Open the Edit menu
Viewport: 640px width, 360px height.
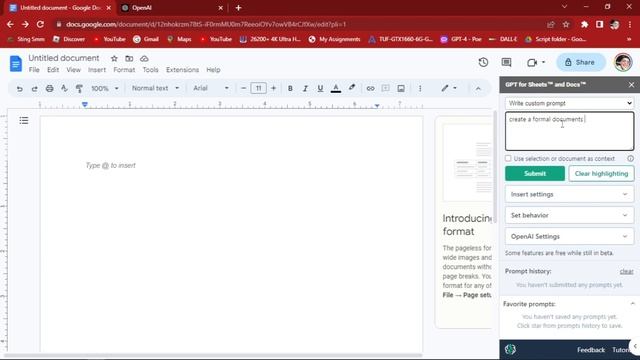pyautogui.click(x=53, y=70)
